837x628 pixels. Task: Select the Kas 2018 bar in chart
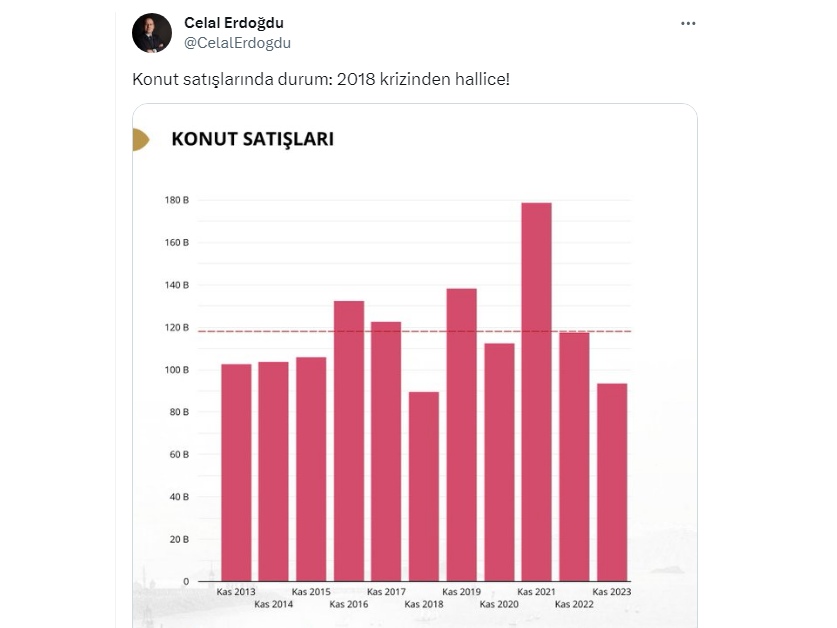click(x=424, y=486)
